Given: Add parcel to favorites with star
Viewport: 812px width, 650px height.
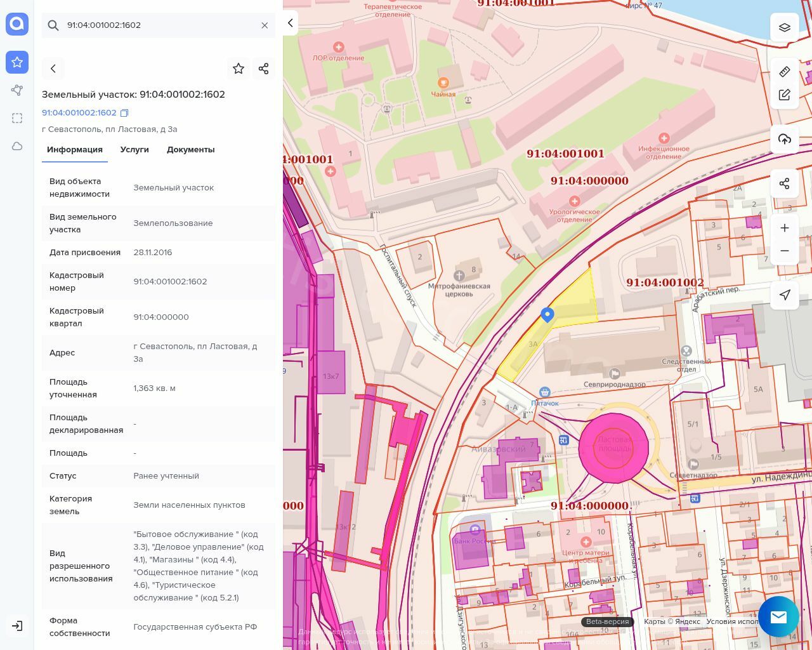Looking at the screenshot, I should [x=239, y=69].
